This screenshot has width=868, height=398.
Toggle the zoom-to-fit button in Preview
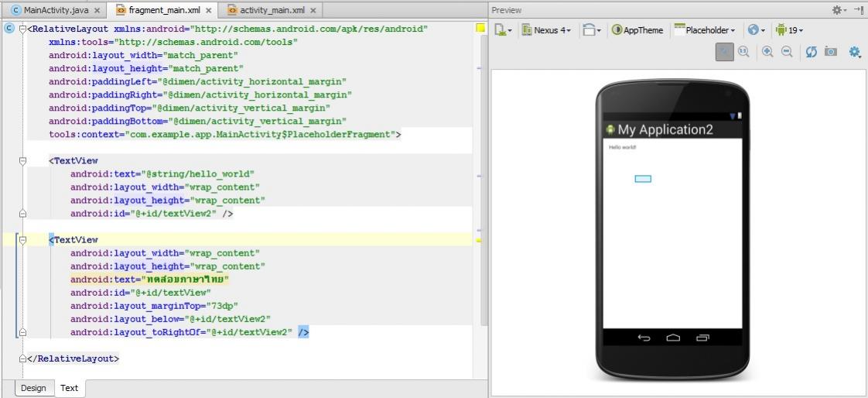[x=725, y=52]
